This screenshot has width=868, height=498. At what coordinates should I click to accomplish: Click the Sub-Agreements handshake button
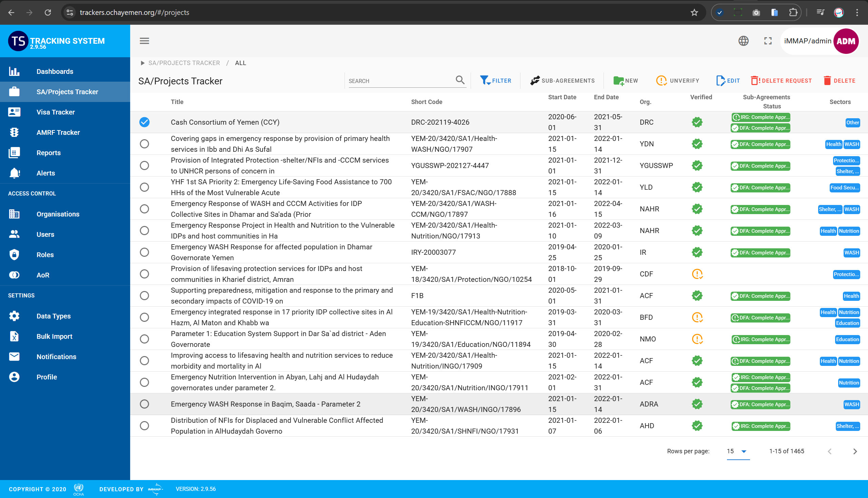pos(562,81)
